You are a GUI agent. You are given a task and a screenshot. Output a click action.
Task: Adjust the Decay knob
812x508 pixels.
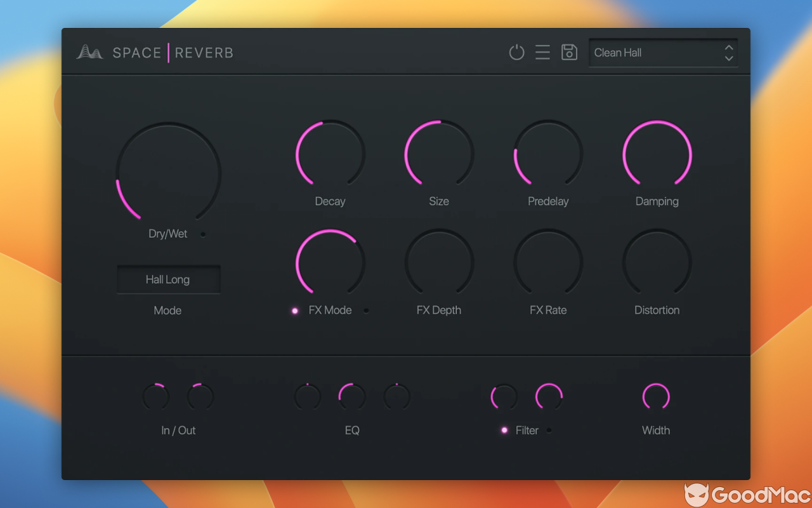[330, 154]
